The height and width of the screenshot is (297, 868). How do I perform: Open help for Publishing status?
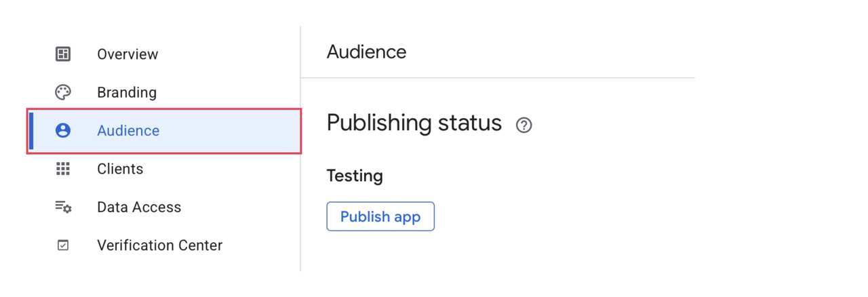[524, 125]
